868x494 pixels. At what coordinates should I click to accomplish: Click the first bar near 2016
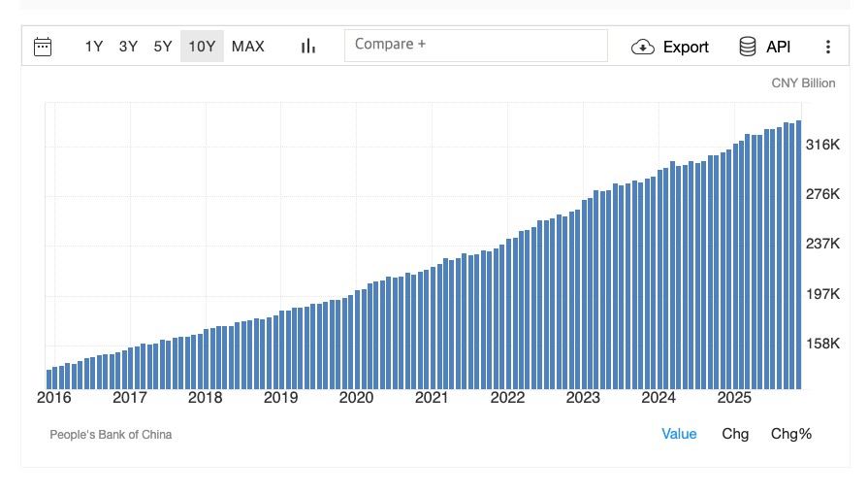[49, 379]
